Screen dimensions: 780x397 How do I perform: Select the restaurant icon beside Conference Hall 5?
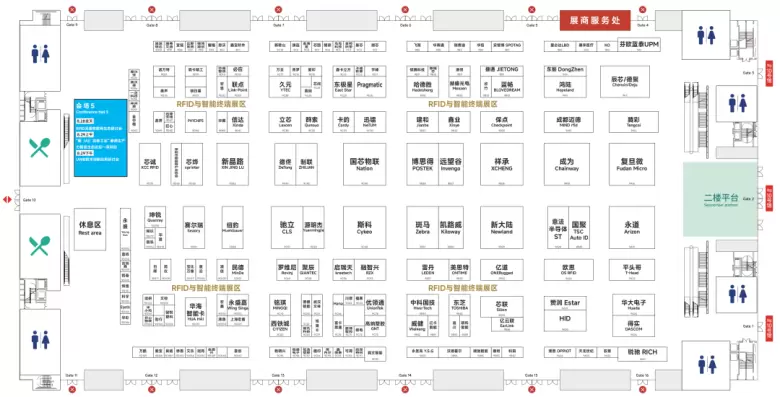point(39,148)
